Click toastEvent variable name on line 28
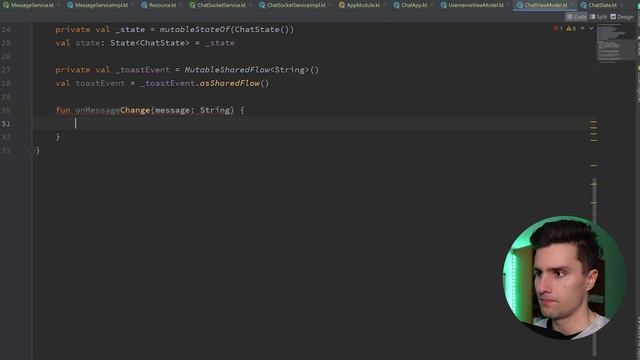This screenshot has height=360, width=640. (x=100, y=83)
